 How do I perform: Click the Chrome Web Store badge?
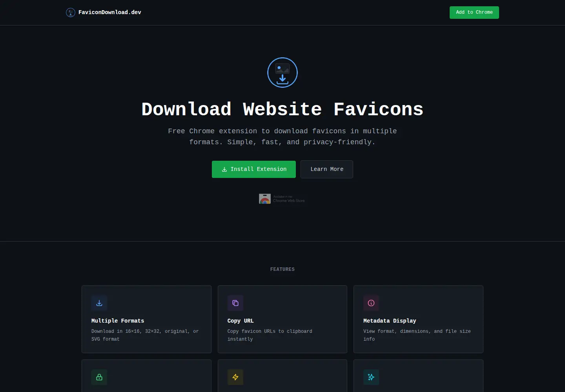tap(282, 199)
